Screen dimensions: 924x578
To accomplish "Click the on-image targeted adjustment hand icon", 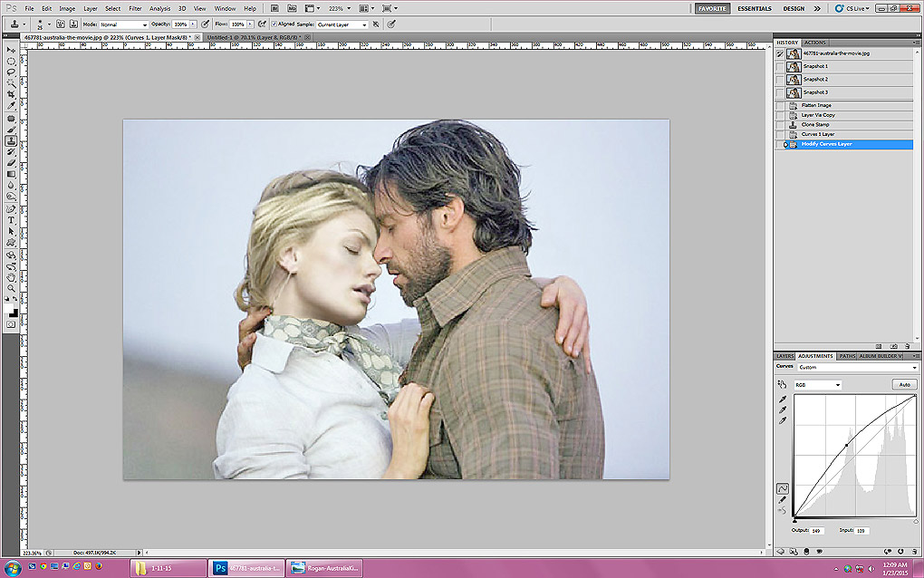I will [783, 385].
